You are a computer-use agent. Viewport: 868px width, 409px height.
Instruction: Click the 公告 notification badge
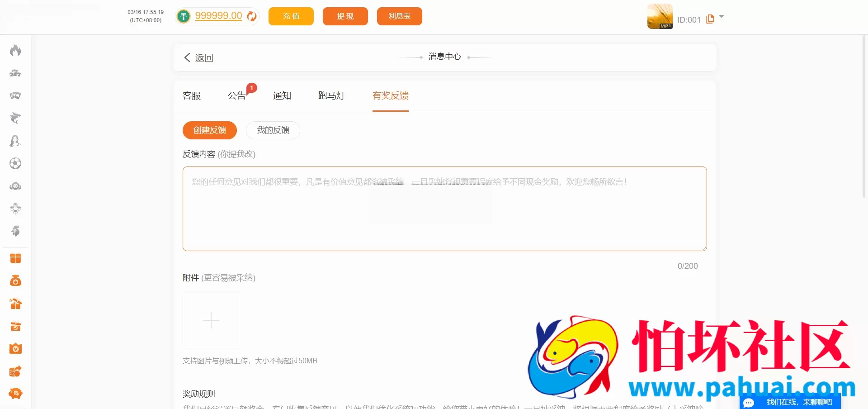(x=252, y=88)
